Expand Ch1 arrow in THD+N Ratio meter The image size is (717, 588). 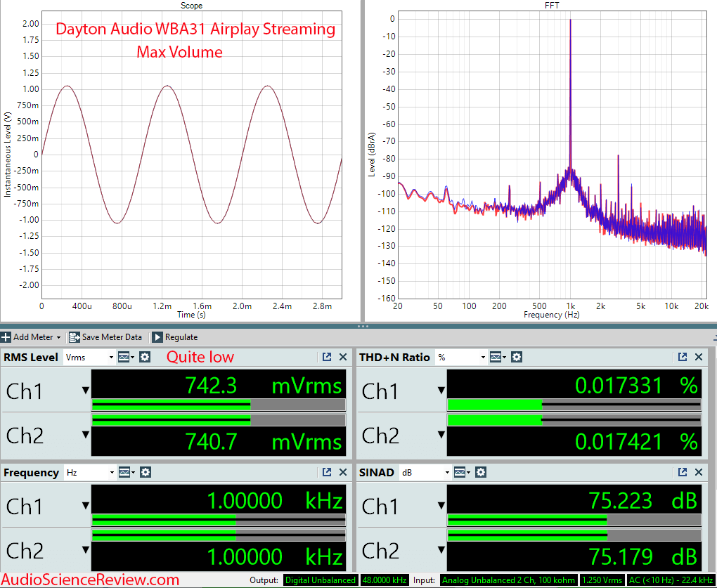point(441,390)
